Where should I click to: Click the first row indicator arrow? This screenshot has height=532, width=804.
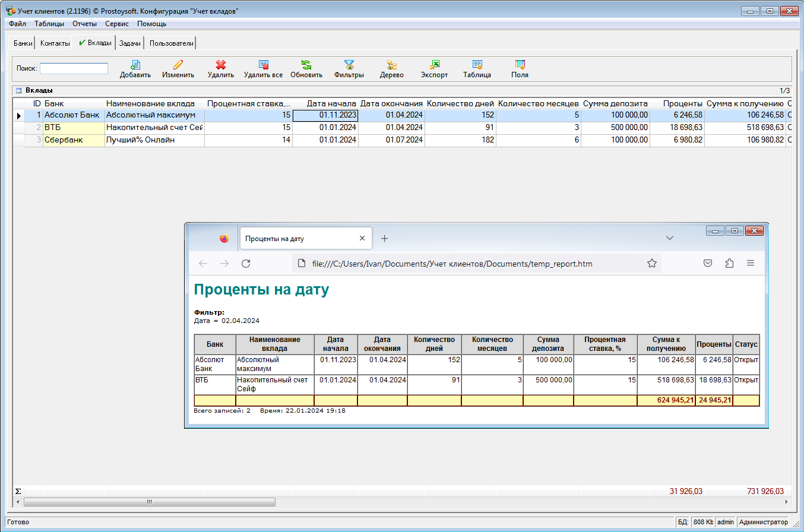pos(18,115)
